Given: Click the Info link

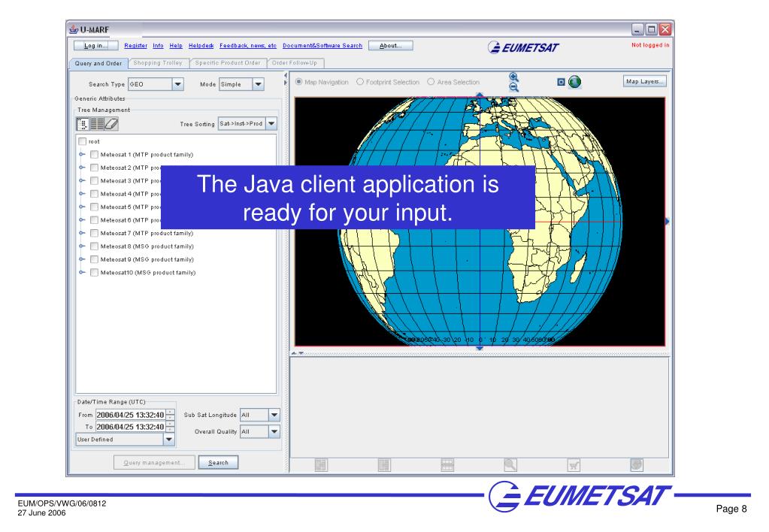Looking at the screenshot, I should pos(158,46).
